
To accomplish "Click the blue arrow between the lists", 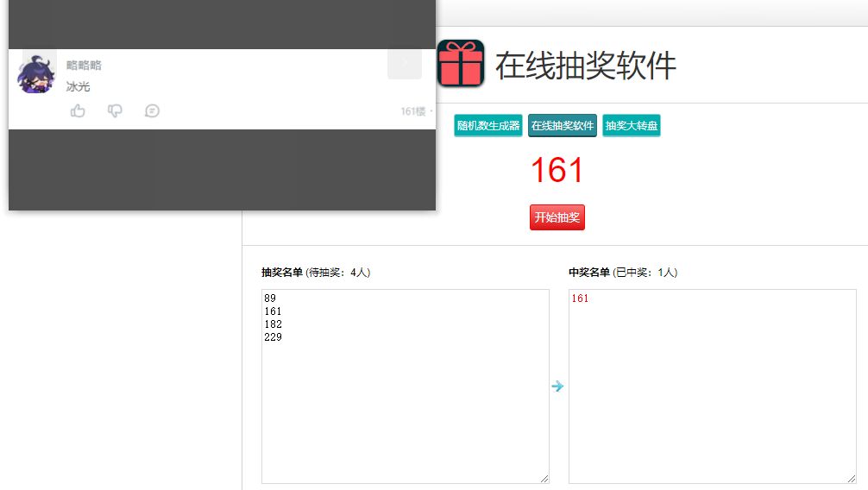I will [557, 386].
